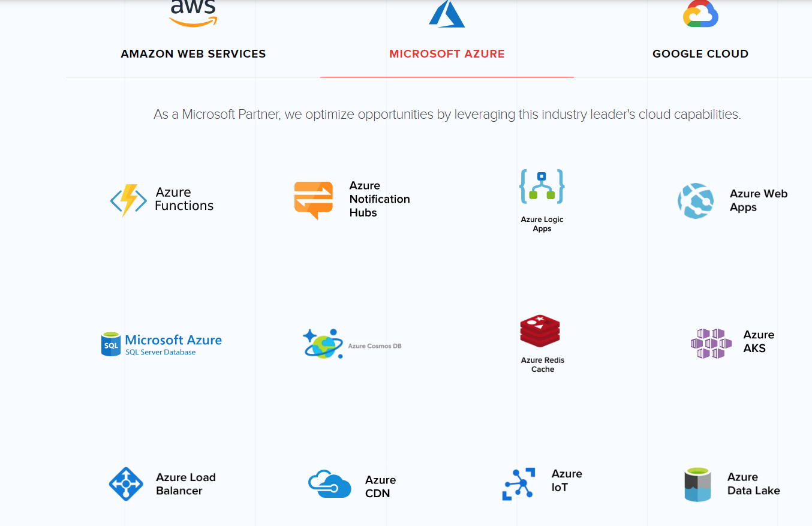Open the Google Cloud tab
Screen dimensions: 812x526
(700, 54)
